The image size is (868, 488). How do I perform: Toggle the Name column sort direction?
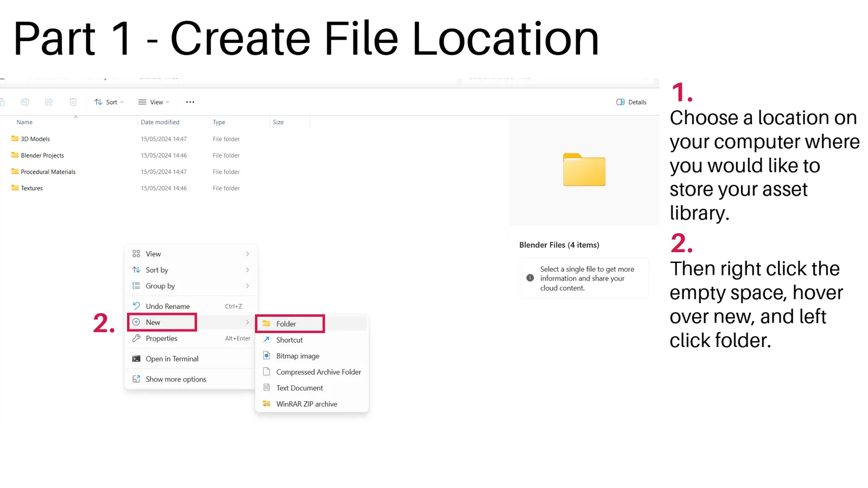pos(24,122)
